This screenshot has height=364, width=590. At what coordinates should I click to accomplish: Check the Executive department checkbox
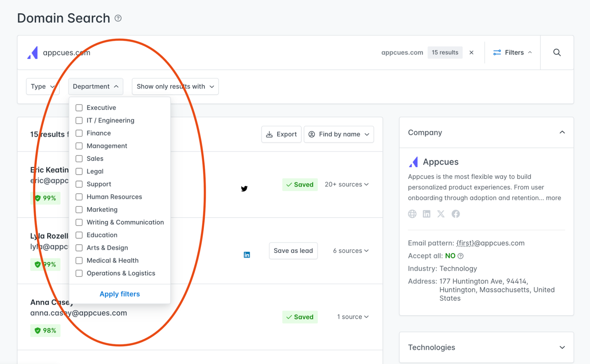[79, 107]
